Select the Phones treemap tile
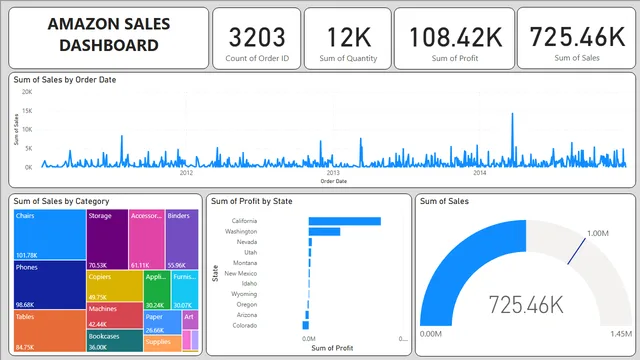 click(x=50, y=285)
